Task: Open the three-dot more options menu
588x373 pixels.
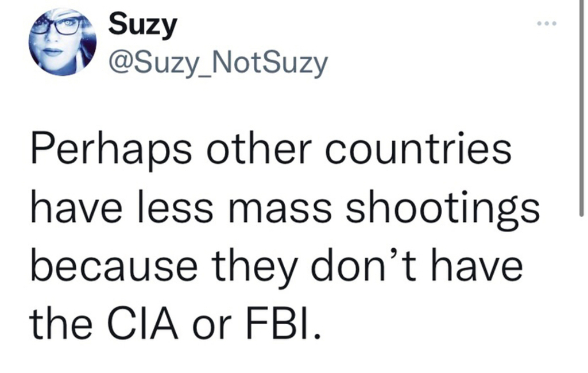Action: click(547, 25)
